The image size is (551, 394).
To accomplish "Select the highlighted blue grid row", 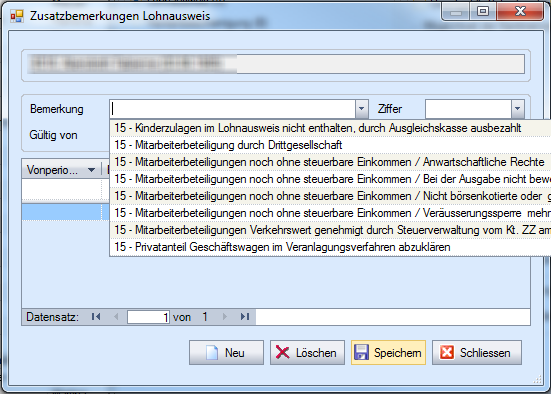I will [x=66, y=212].
